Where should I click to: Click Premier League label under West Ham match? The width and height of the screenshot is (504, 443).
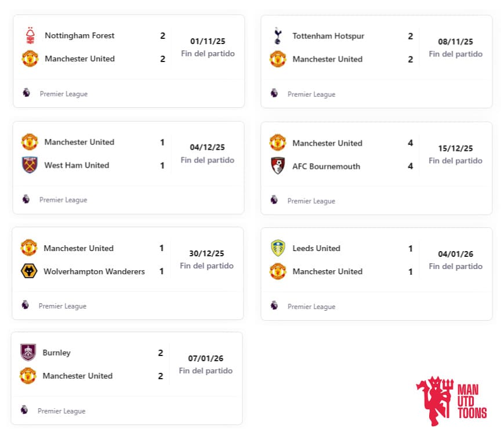63,200
